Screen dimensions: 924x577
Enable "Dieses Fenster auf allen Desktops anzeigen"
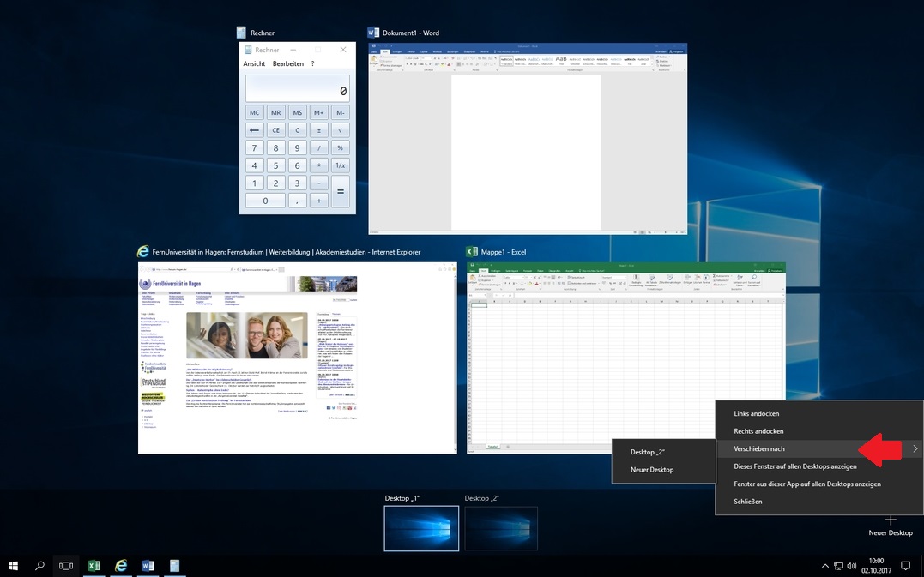pyautogui.click(x=795, y=466)
